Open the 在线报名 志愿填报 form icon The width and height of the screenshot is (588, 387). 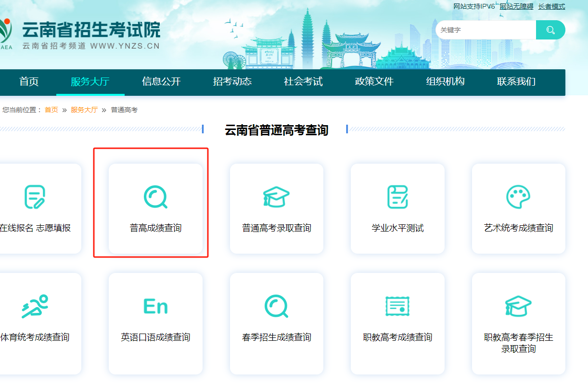click(35, 197)
